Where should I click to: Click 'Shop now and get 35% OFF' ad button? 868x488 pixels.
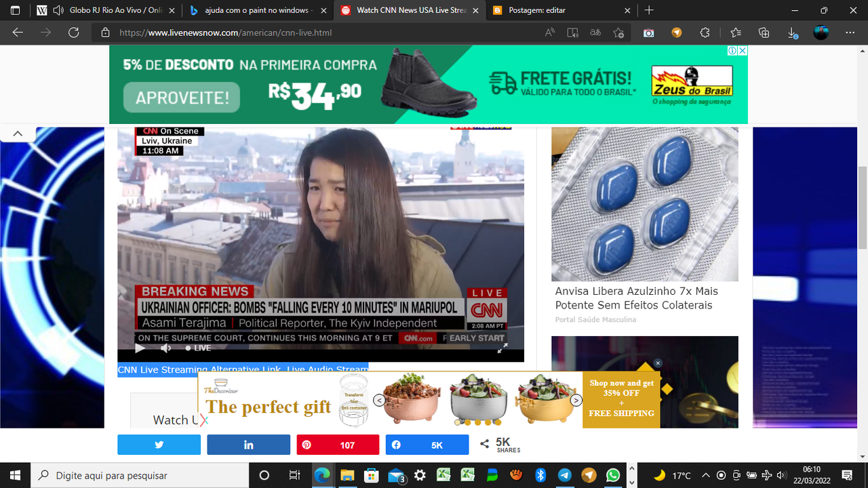pos(621,398)
